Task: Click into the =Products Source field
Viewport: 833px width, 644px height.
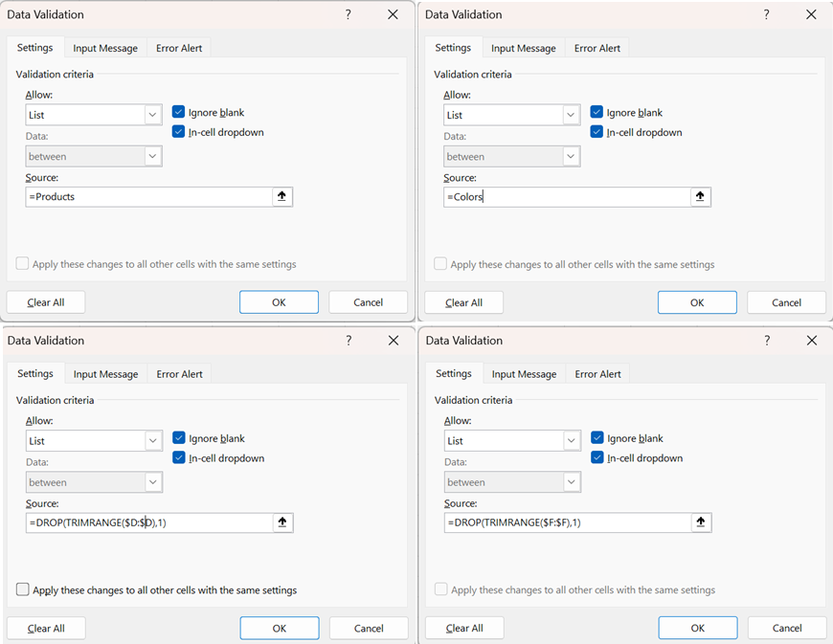Action: pos(148,196)
